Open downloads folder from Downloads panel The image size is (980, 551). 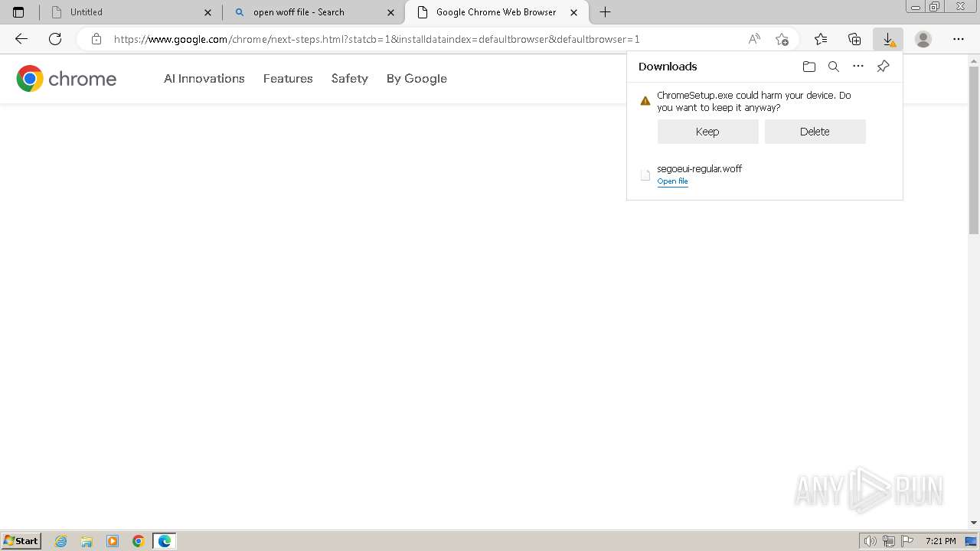[x=809, y=67]
